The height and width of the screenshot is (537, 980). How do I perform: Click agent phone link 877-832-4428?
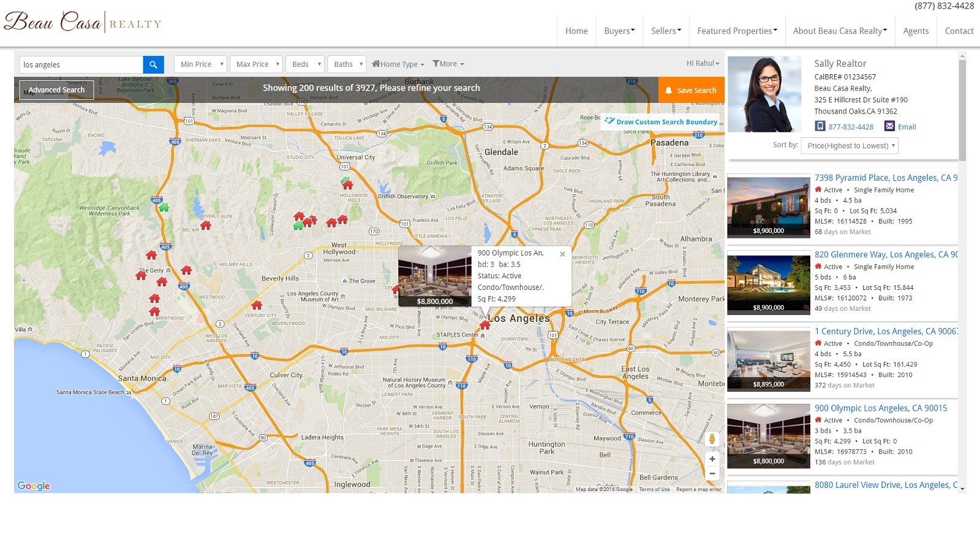[851, 127]
